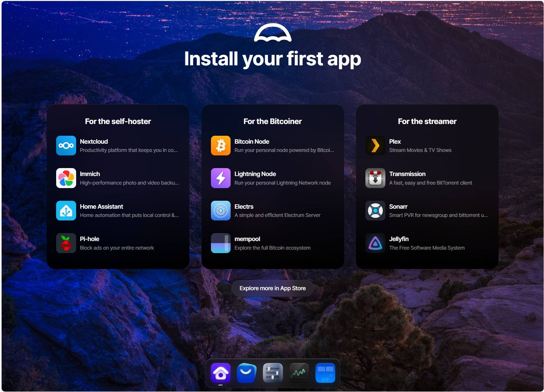This screenshot has height=392, width=544.
Task: Click 'The Free Software Media System'
Action: (427, 248)
